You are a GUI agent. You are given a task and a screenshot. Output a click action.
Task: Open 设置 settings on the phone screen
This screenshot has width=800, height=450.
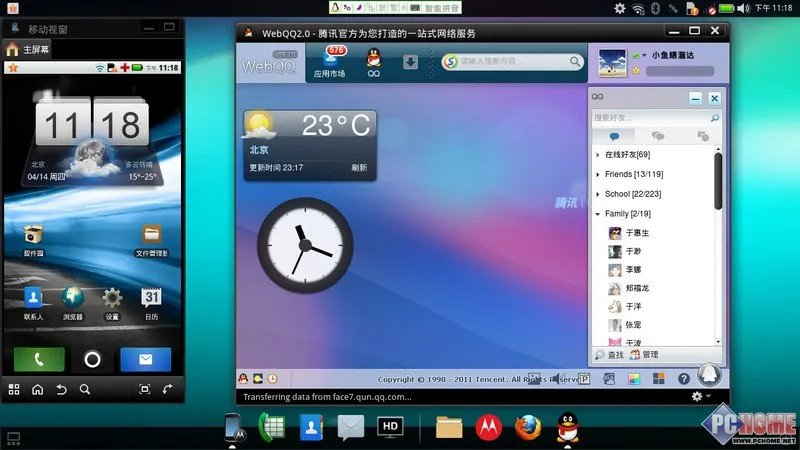tap(112, 304)
